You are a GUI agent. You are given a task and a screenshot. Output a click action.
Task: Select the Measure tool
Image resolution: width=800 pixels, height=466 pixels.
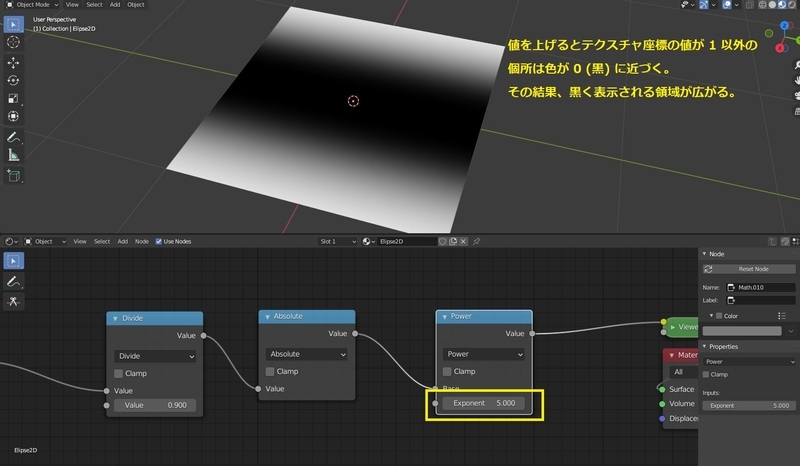[13, 155]
